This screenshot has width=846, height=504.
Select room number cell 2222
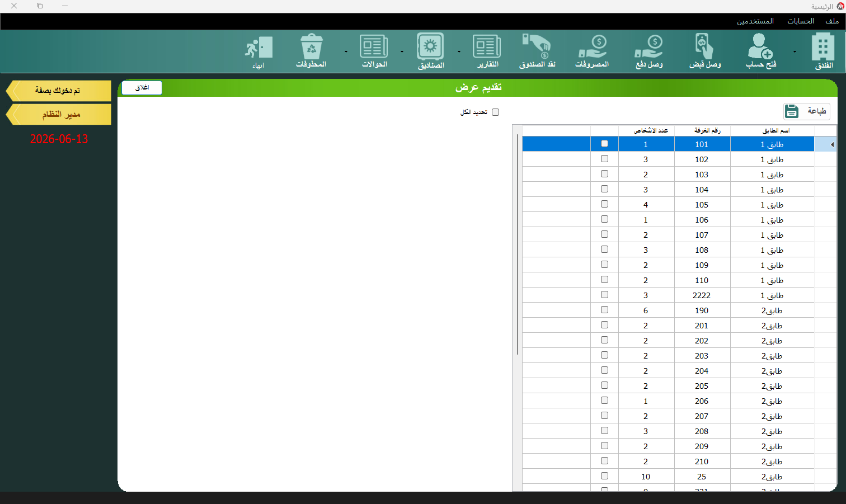tap(702, 295)
